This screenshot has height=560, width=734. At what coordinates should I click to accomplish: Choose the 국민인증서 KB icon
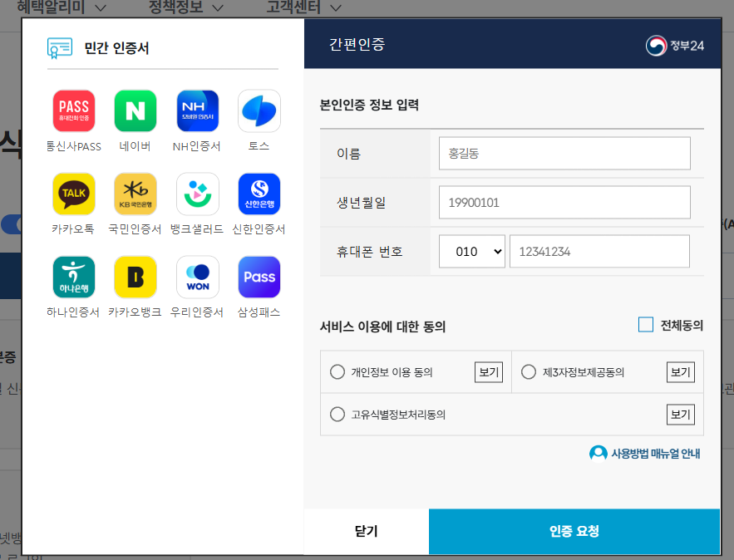(135, 194)
